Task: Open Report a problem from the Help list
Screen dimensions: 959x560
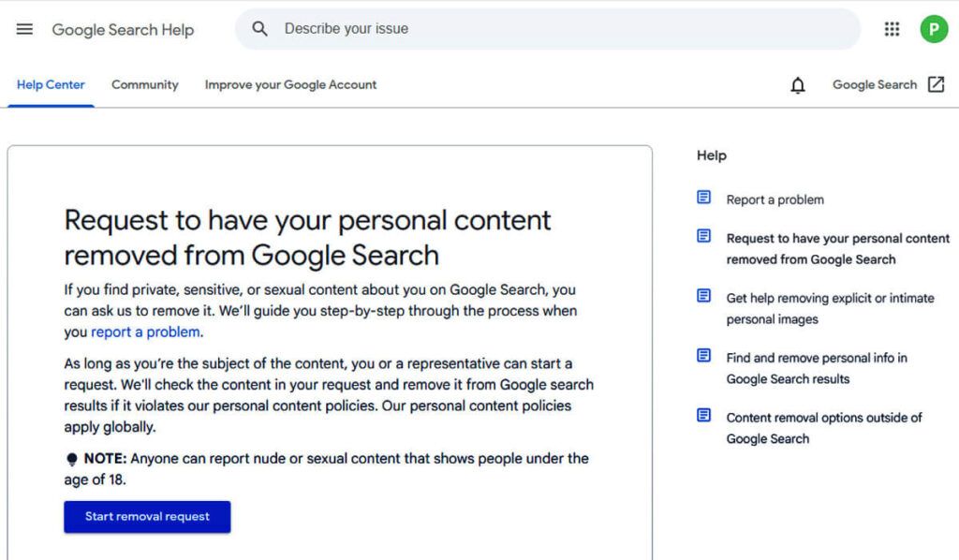Action: tap(775, 199)
